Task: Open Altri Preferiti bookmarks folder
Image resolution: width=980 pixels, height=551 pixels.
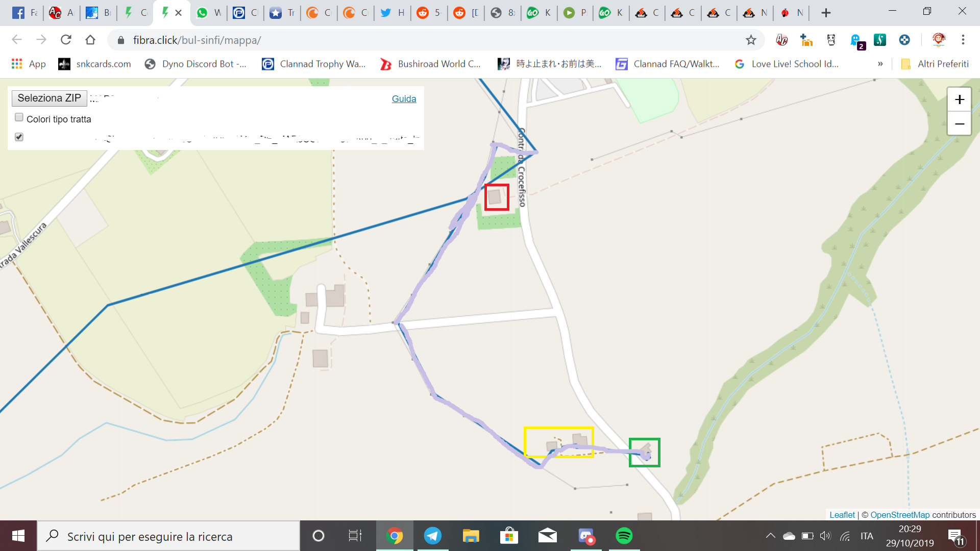Action: [x=935, y=64]
